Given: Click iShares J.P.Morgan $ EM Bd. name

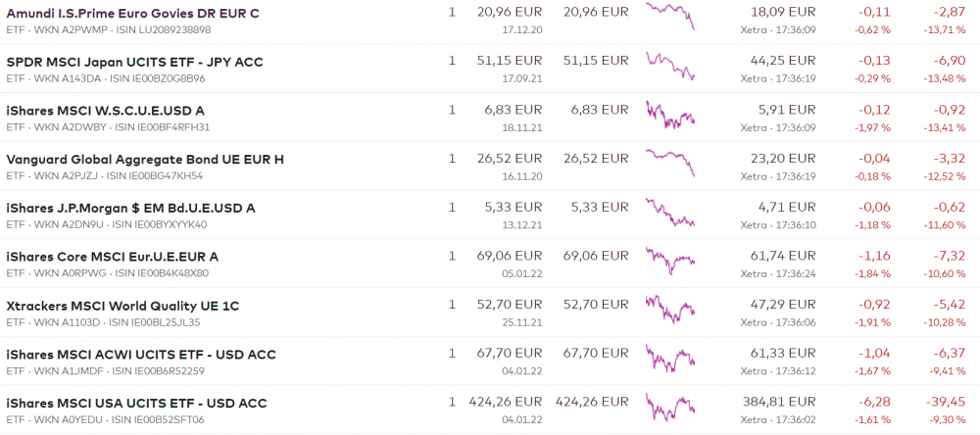Looking at the screenshot, I should click(x=130, y=208).
